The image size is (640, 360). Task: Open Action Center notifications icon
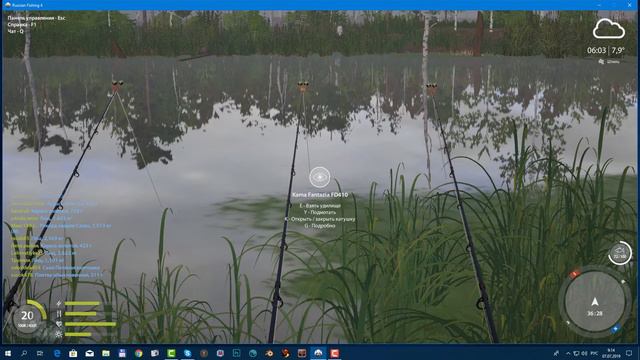629,353
